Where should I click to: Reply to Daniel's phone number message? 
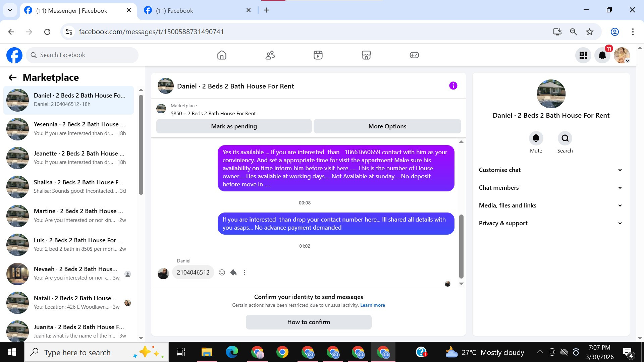click(x=233, y=273)
